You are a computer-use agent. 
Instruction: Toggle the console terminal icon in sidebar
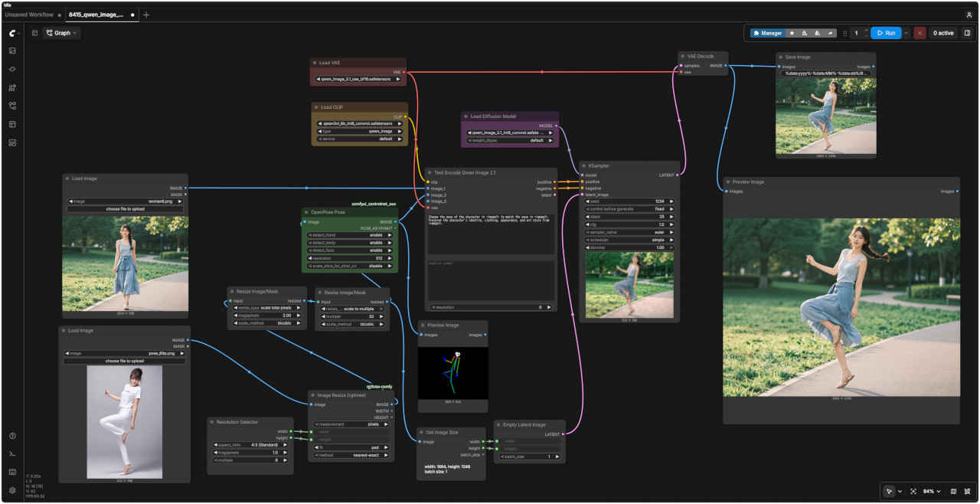[x=12, y=454]
